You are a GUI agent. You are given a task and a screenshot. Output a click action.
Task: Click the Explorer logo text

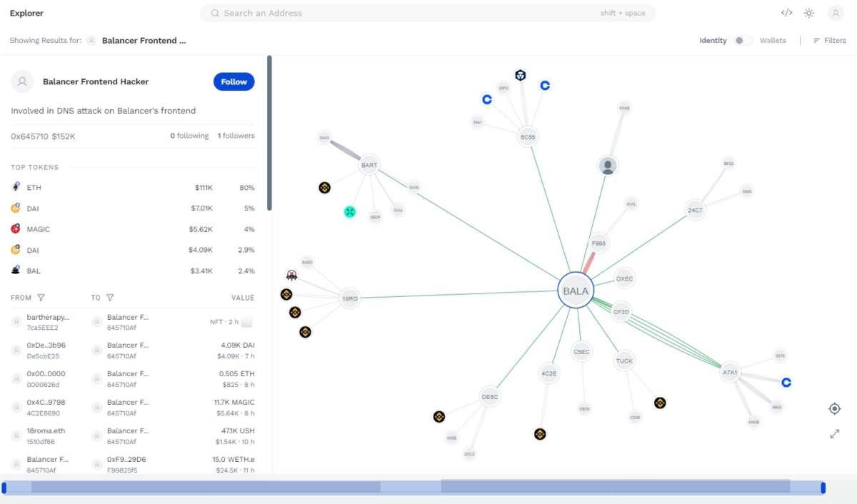pos(26,13)
